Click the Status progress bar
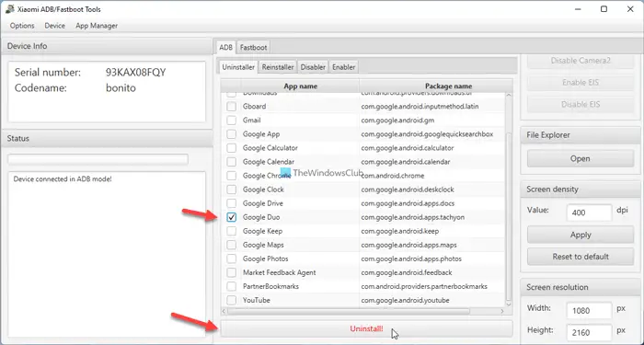The height and width of the screenshot is (345, 644). pyautogui.click(x=98, y=159)
